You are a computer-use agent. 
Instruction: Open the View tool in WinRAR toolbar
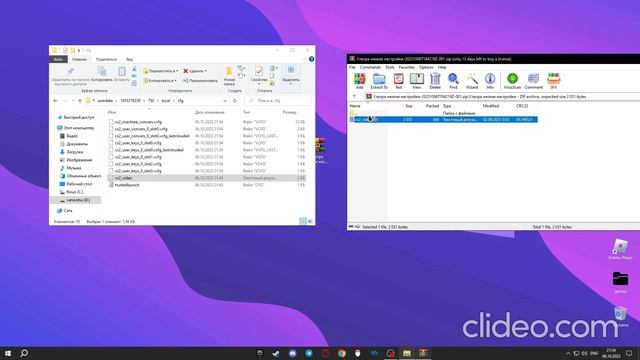[x=416, y=81]
